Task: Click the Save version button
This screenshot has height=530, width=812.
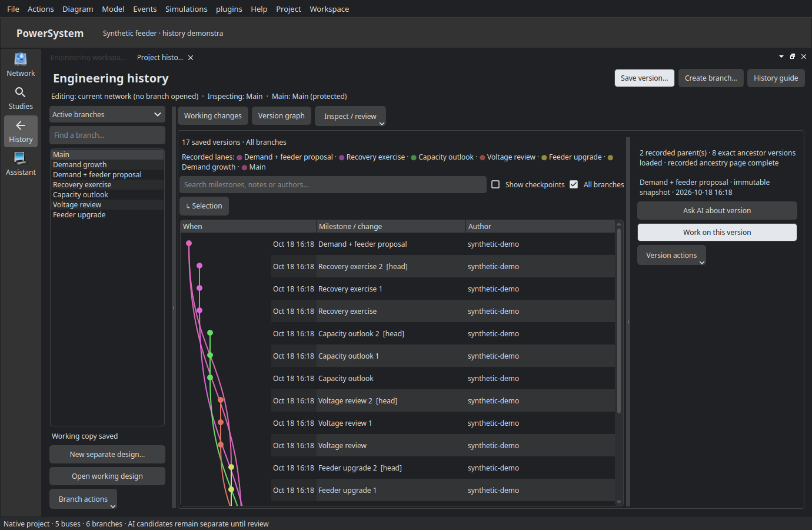Action: point(644,78)
